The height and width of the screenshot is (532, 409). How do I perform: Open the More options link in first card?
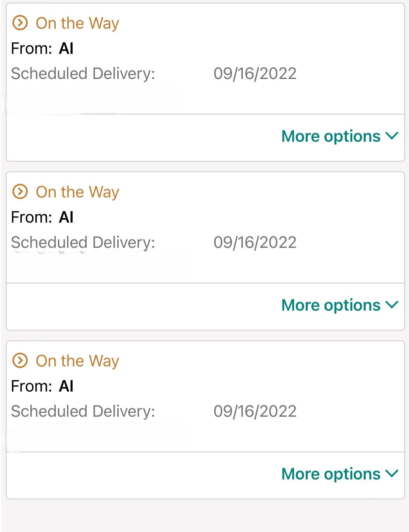pos(331,136)
